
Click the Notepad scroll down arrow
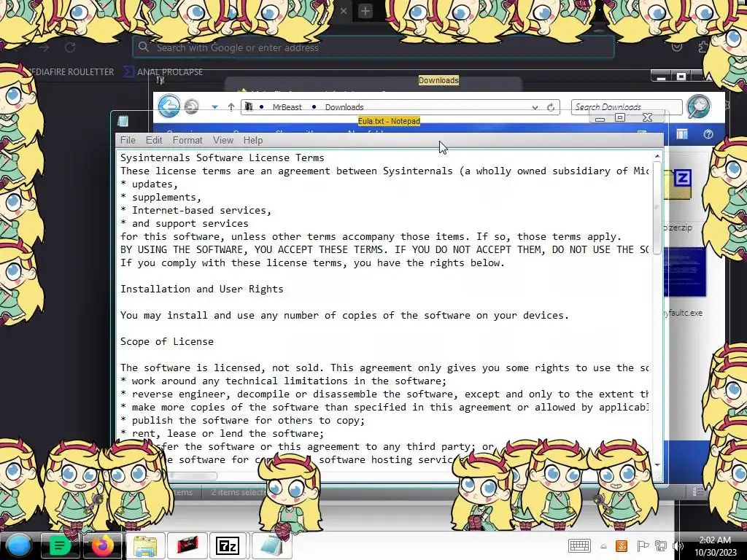[x=657, y=464]
